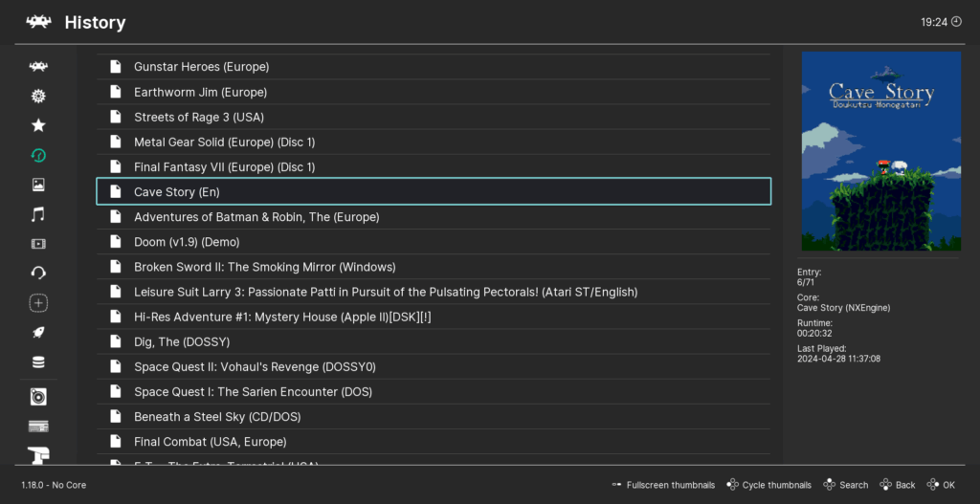This screenshot has width=980, height=504.
Task: Click the Back controller hint icon
Action: point(885,485)
